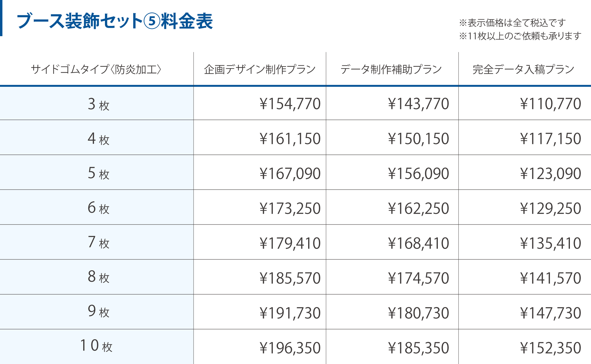The height and width of the screenshot is (364, 591).
Task: Click the 7 枚 row label
Action: 98,243
